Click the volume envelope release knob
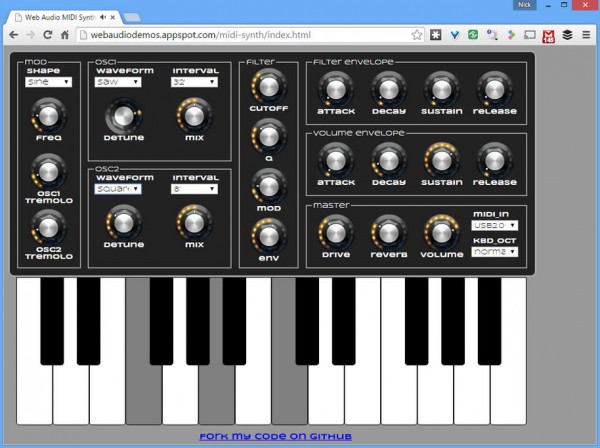The image size is (600, 448). tap(494, 161)
